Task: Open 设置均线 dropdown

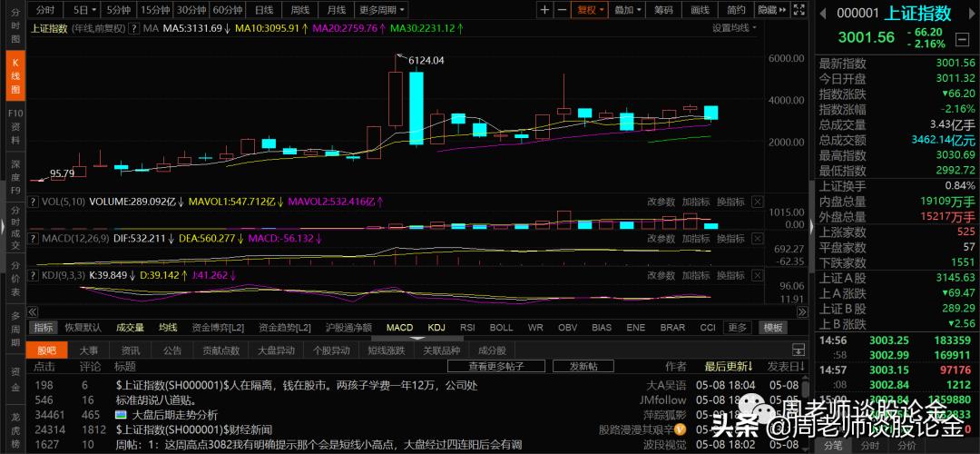Action: (735, 28)
